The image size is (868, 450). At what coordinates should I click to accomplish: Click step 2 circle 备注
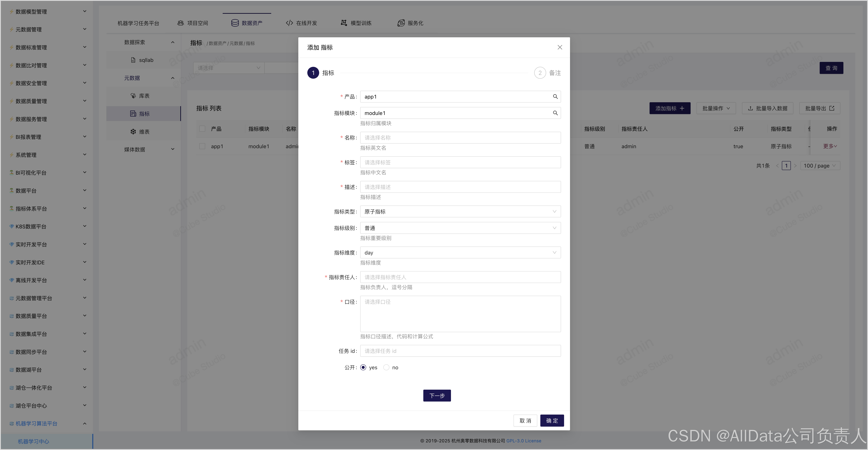(540, 73)
